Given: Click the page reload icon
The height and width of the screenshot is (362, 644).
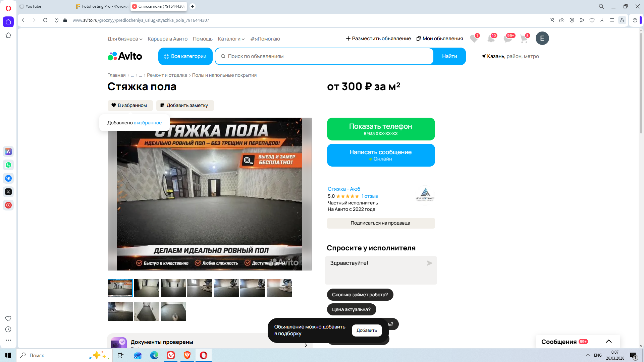Looking at the screenshot, I should [x=45, y=20].
